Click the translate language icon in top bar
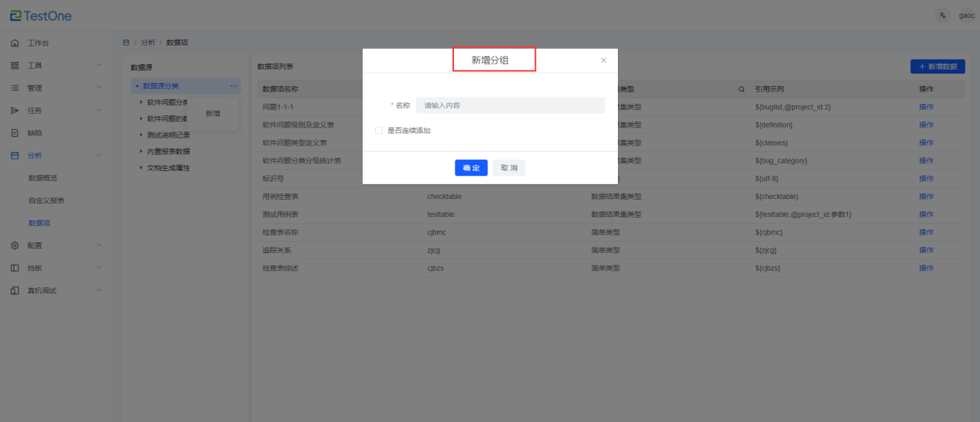 pyautogui.click(x=942, y=15)
